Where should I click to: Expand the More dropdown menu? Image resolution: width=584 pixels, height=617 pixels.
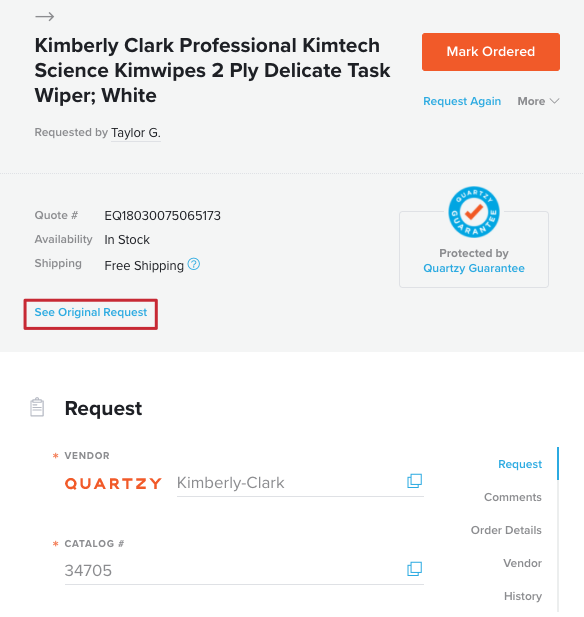pyautogui.click(x=538, y=101)
